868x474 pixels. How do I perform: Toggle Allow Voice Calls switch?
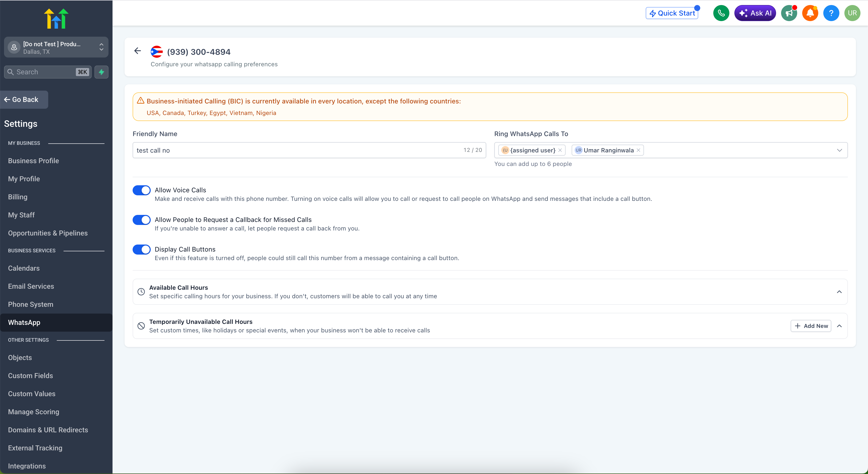(x=141, y=190)
